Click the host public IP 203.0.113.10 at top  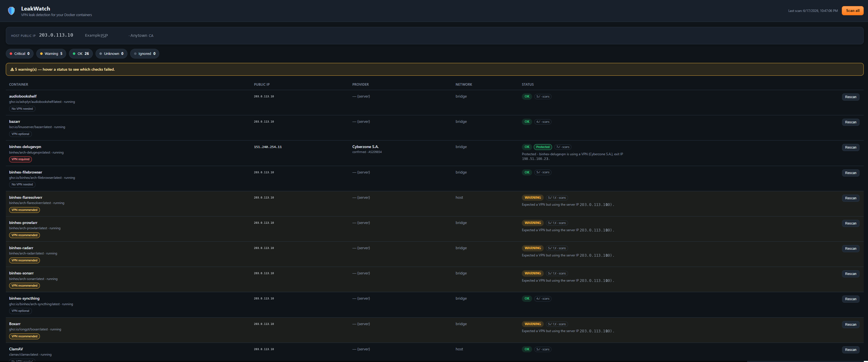click(x=56, y=35)
